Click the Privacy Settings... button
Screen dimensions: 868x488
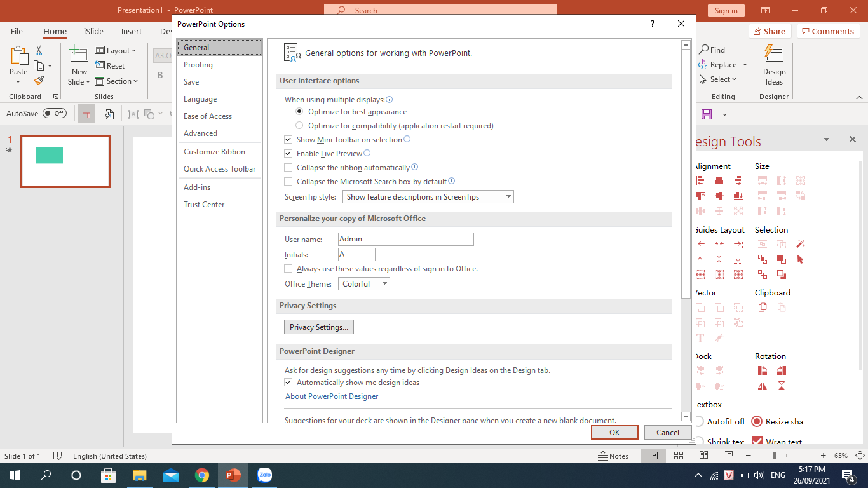coord(319,327)
